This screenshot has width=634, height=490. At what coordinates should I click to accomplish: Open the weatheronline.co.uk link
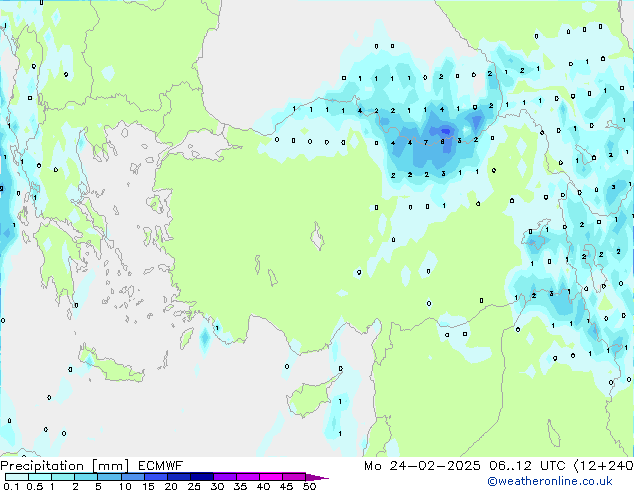click(550, 481)
